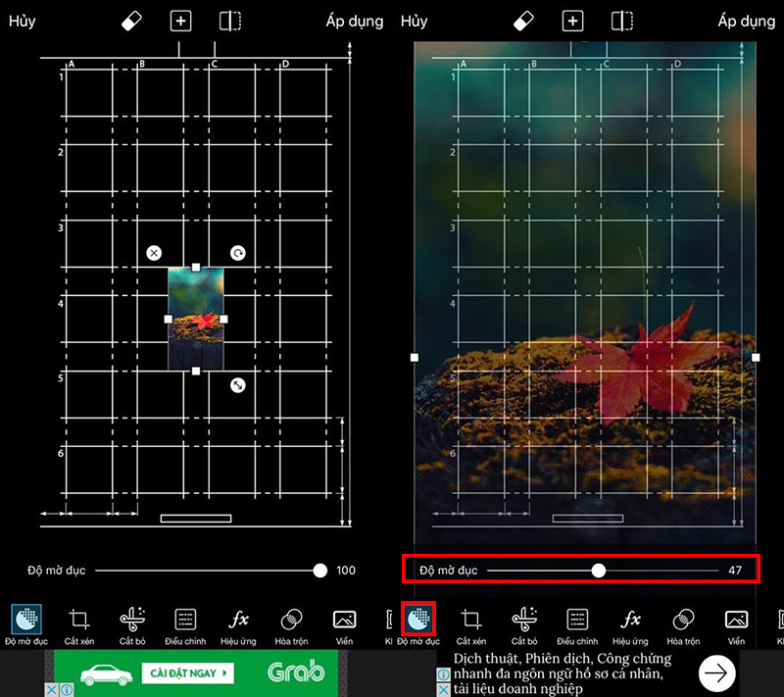The width and height of the screenshot is (784, 697).
Task: Tap the Grab logo in ad banner
Action: pos(296,672)
